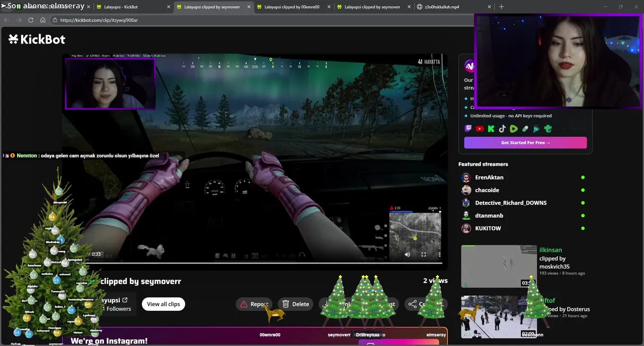Click the share icon next to Copy URL
644x346 pixels.
[x=412, y=304]
